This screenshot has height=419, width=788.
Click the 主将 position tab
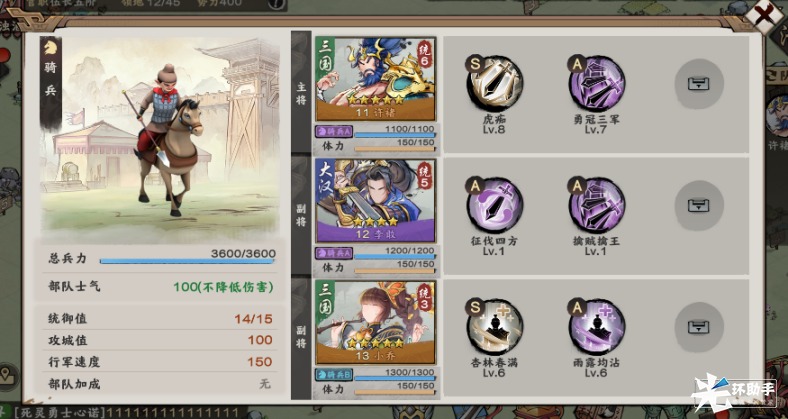[x=301, y=93]
